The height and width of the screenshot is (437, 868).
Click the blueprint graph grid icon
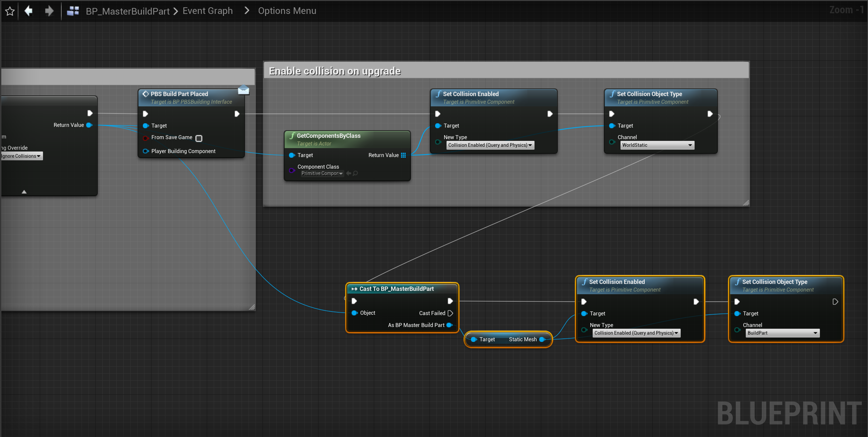73,11
